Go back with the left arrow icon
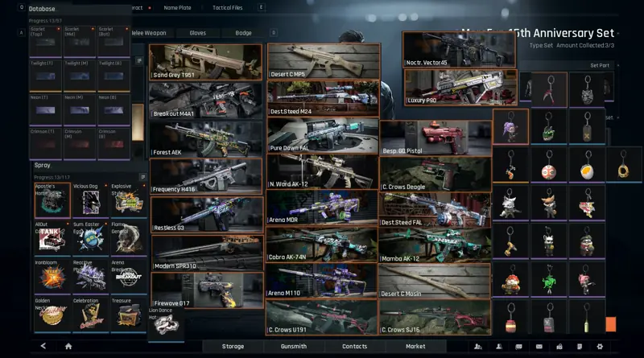644x358 pixels. (x=43, y=346)
